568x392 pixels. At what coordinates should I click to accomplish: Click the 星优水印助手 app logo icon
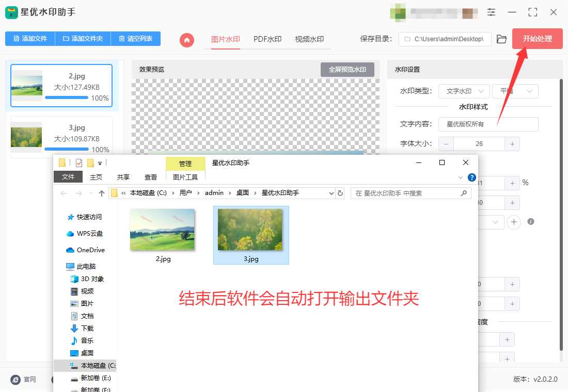pyautogui.click(x=11, y=12)
